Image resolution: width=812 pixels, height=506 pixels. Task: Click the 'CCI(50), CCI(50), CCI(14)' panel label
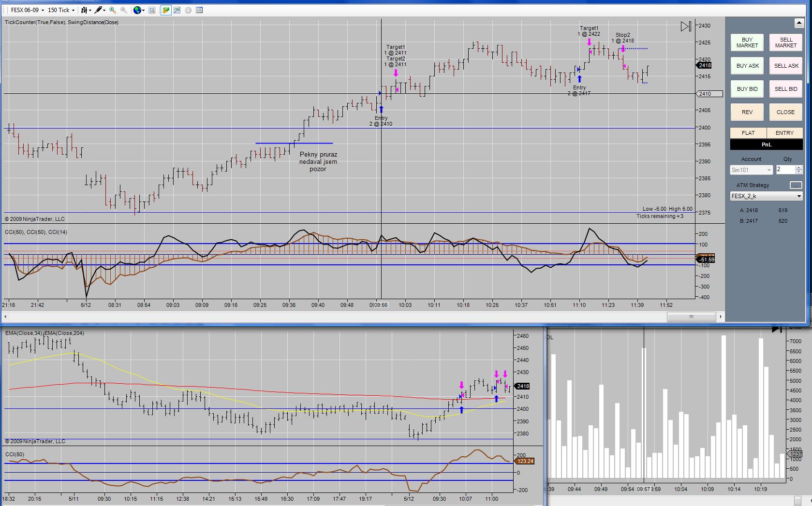coord(36,232)
